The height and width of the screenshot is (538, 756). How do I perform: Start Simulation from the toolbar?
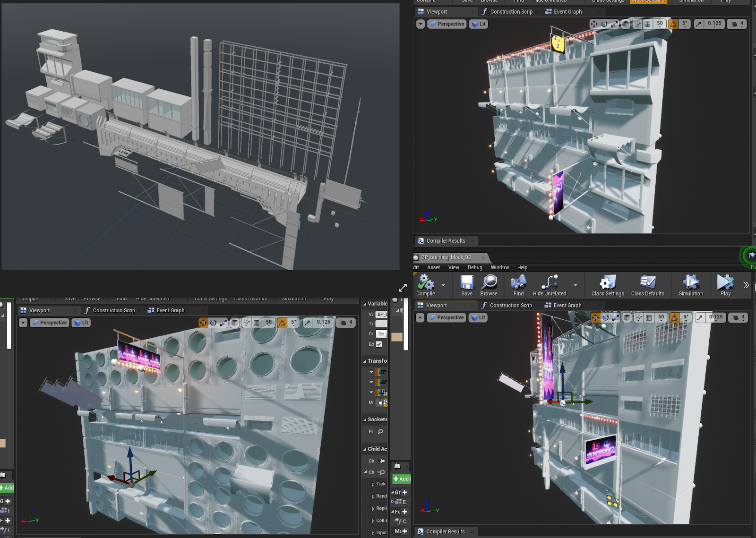[691, 282]
